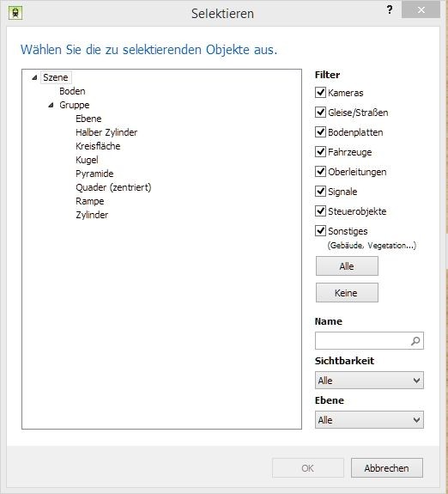
Task: Toggle the Gleise/Straßen checkbox
Action: click(x=320, y=113)
